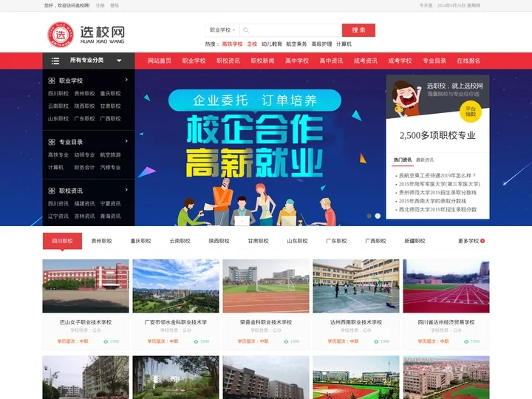Select the second carousel dot indicator
The width and height of the screenshot is (532, 399).
(x=378, y=216)
